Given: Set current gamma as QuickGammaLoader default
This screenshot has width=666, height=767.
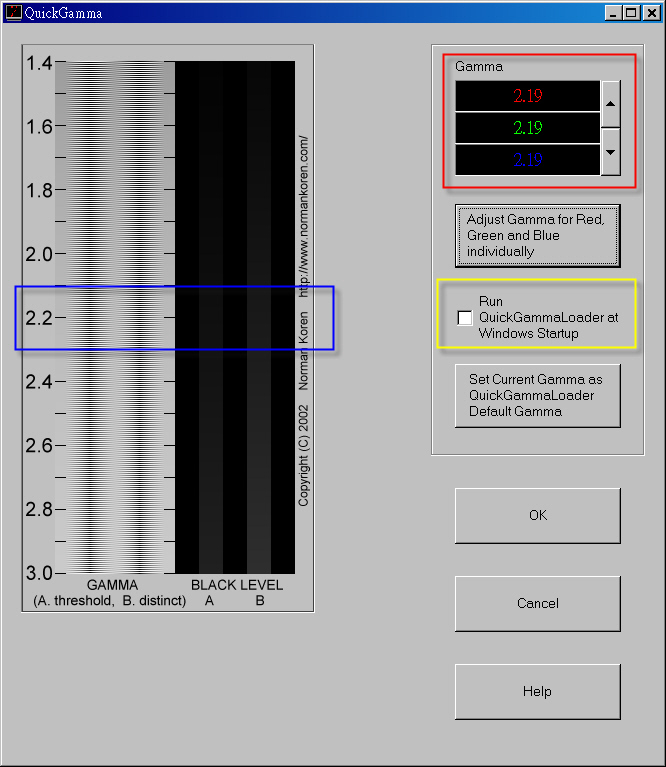Looking at the screenshot, I should (538, 396).
